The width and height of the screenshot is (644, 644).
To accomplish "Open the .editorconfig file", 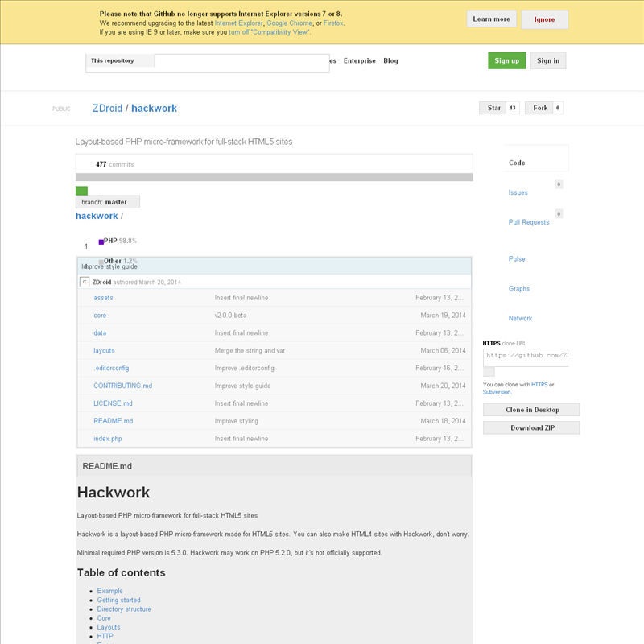I will (x=111, y=369).
